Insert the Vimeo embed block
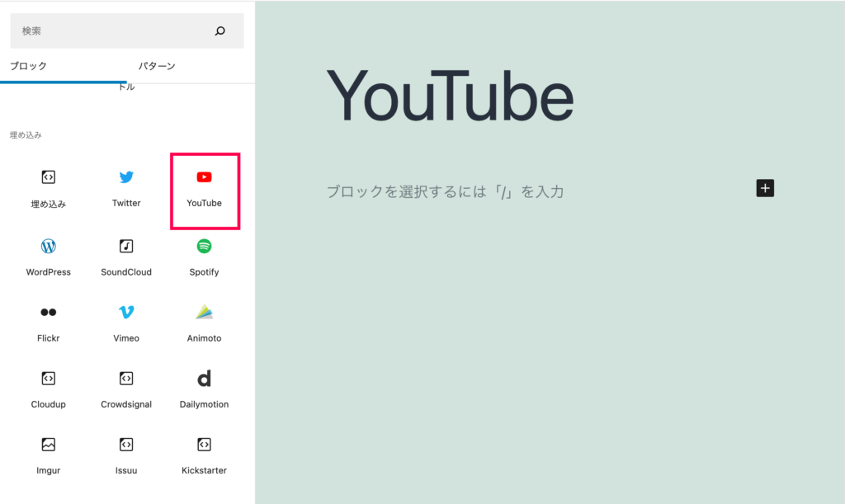 [126, 323]
